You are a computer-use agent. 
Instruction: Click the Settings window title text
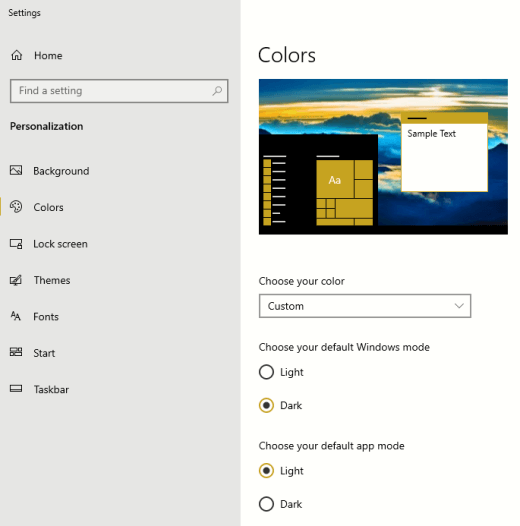[x=24, y=13]
